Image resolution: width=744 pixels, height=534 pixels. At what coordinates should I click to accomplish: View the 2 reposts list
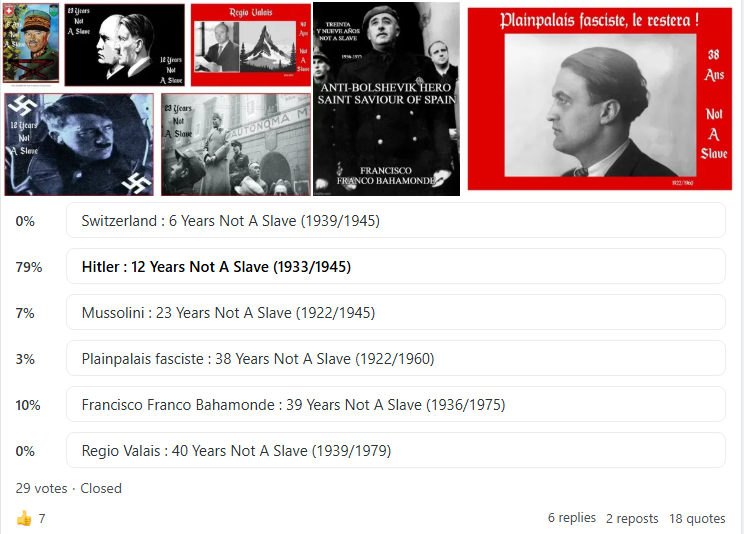click(x=632, y=518)
